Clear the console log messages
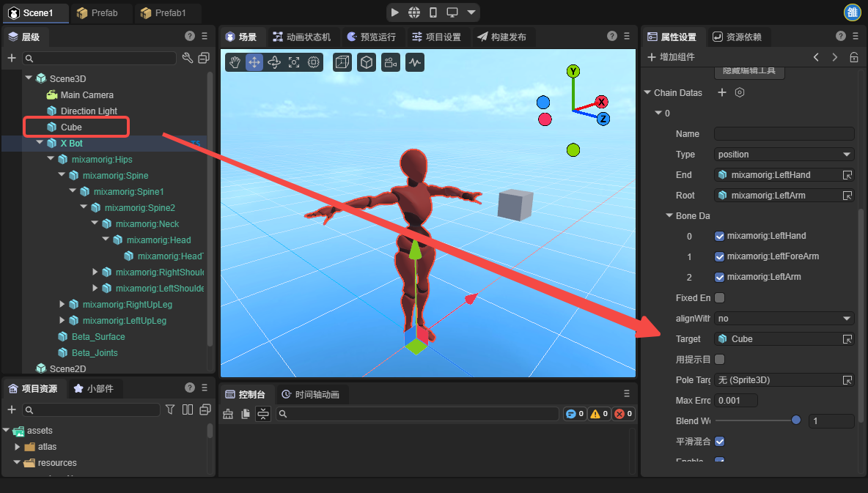The height and width of the screenshot is (493, 868). [228, 414]
